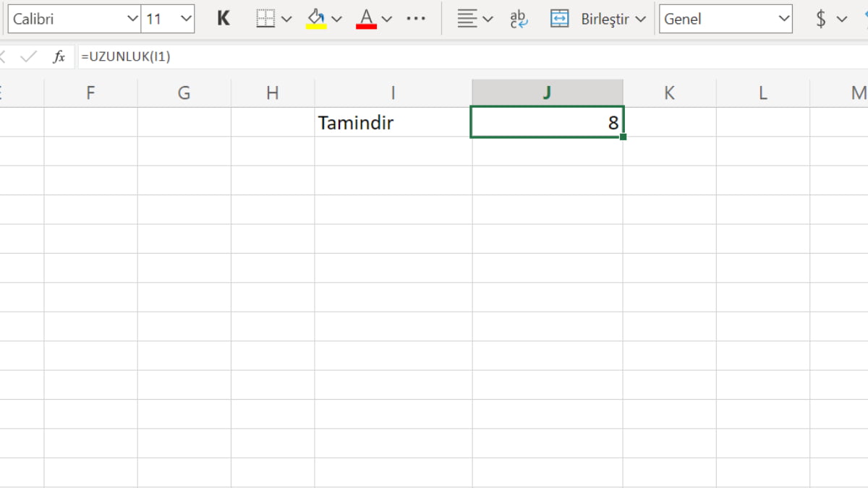Open more font options ellipsis
The width and height of the screenshot is (868, 488).
point(416,19)
